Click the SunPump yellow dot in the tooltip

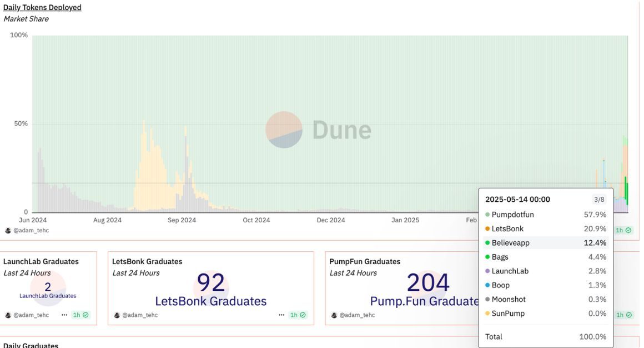(487, 314)
